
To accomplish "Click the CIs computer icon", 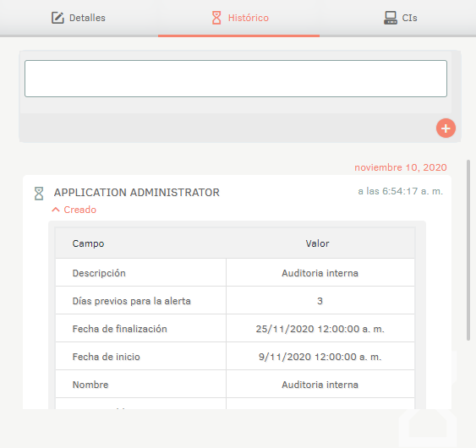I will pyautogui.click(x=390, y=18).
